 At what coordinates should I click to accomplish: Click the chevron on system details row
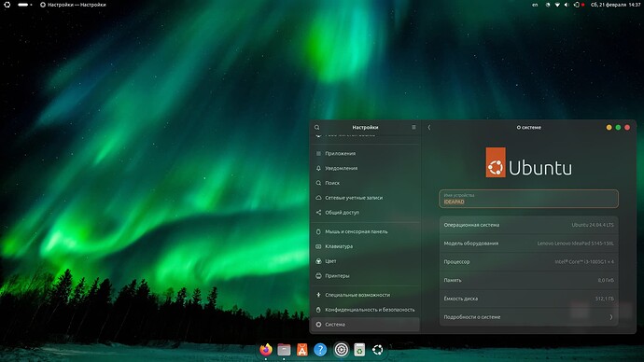pos(611,317)
